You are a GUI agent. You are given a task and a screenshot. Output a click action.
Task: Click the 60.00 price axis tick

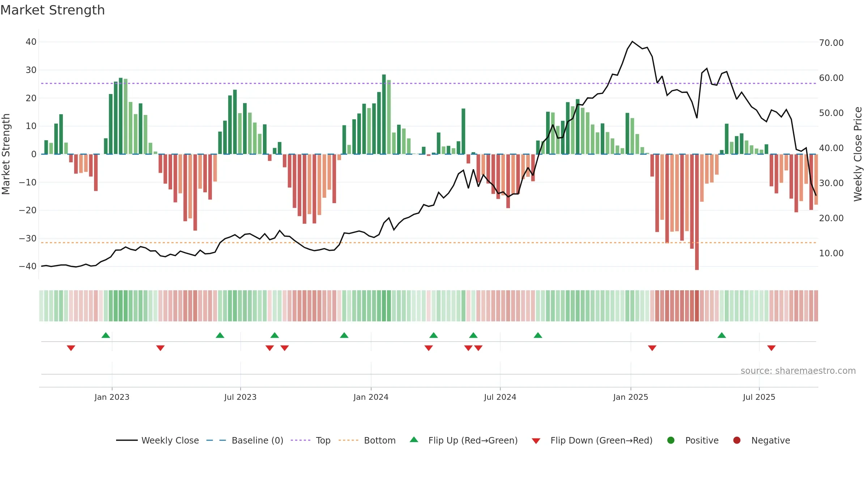click(x=831, y=78)
